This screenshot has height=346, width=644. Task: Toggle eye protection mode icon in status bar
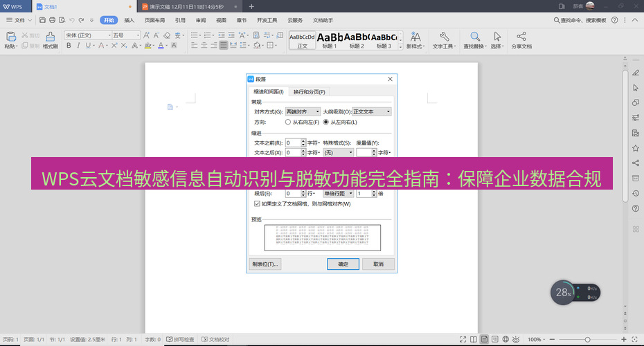(x=517, y=340)
